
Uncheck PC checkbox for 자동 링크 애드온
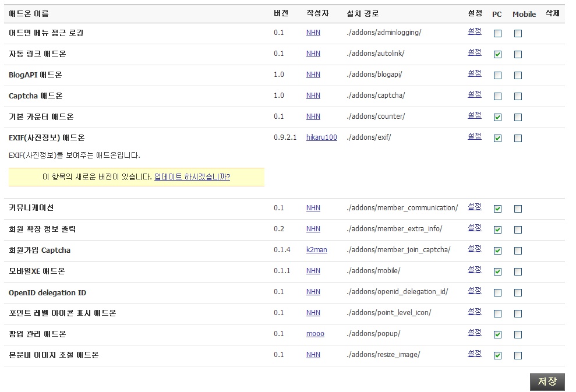pos(497,54)
